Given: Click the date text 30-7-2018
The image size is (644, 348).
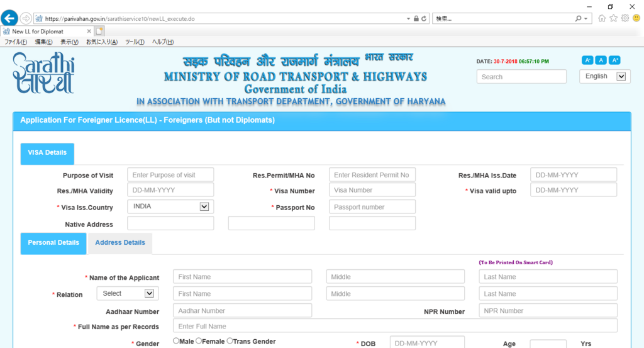Looking at the screenshot, I should 505,61.
